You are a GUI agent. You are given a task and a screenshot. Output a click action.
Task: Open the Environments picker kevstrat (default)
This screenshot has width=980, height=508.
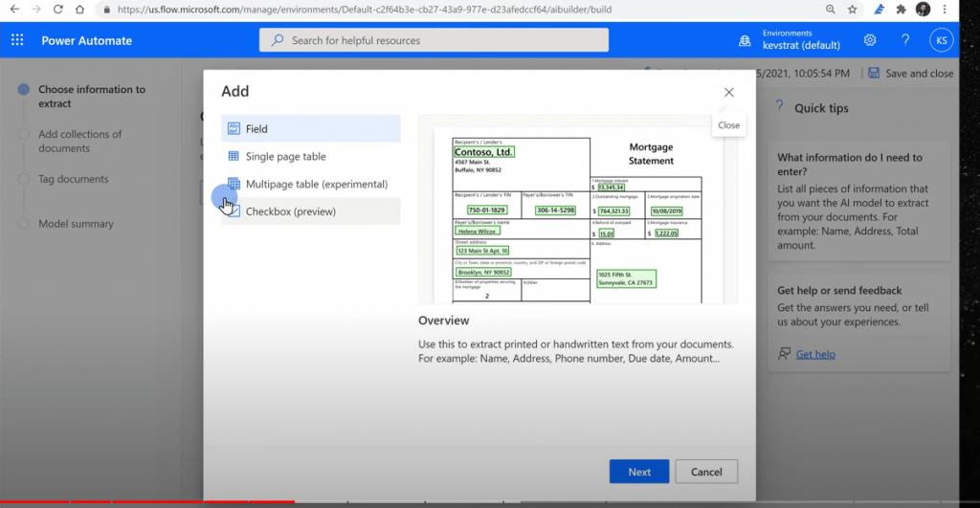(x=801, y=39)
